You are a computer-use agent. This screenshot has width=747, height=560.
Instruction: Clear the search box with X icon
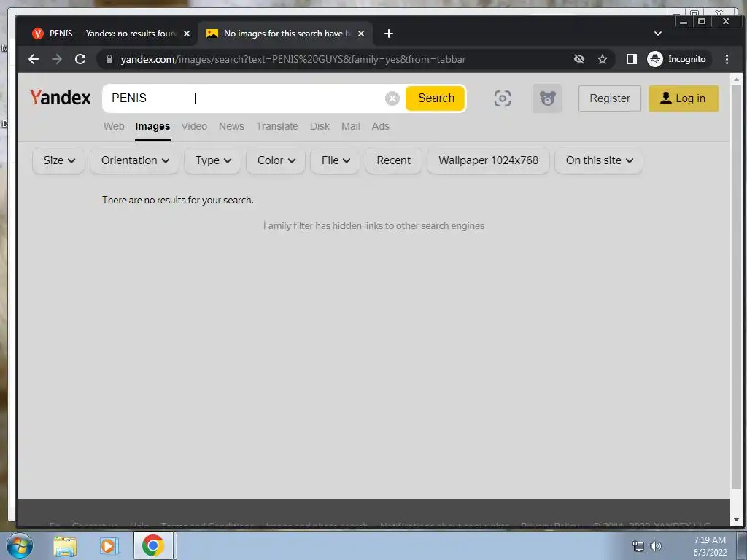392,98
